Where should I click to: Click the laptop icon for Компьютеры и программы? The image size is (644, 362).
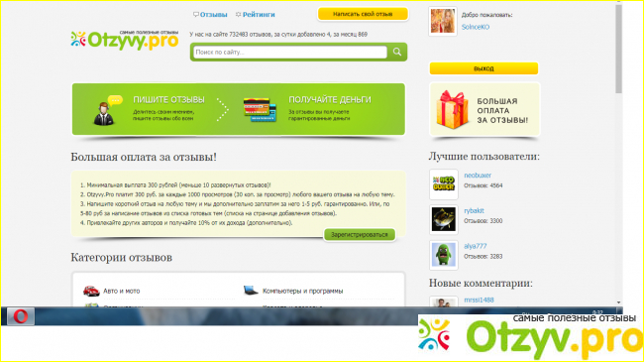(251, 291)
